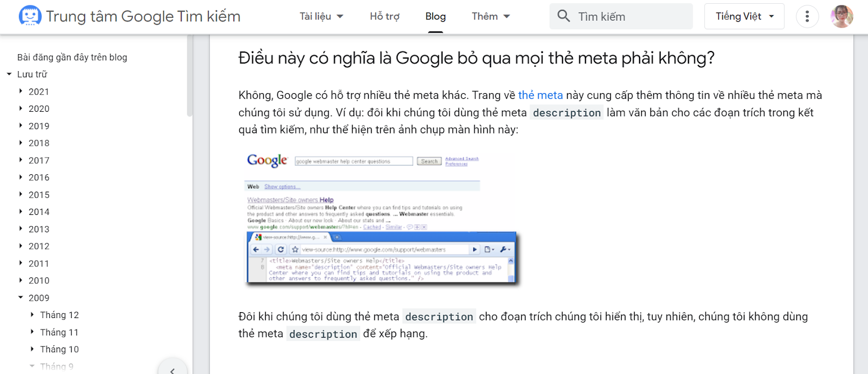
Task: Expand Tháng 10 under 2009
Action: point(32,349)
